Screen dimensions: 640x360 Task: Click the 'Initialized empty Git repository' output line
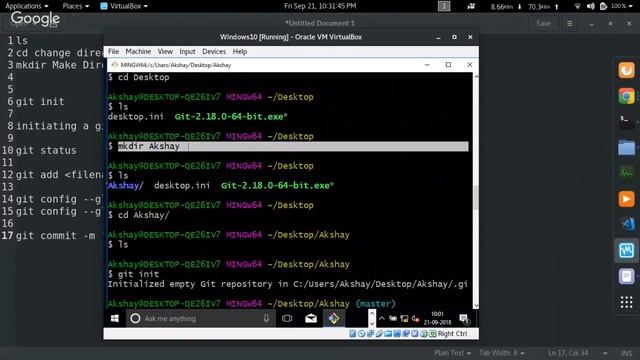click(x=288, y=284)
